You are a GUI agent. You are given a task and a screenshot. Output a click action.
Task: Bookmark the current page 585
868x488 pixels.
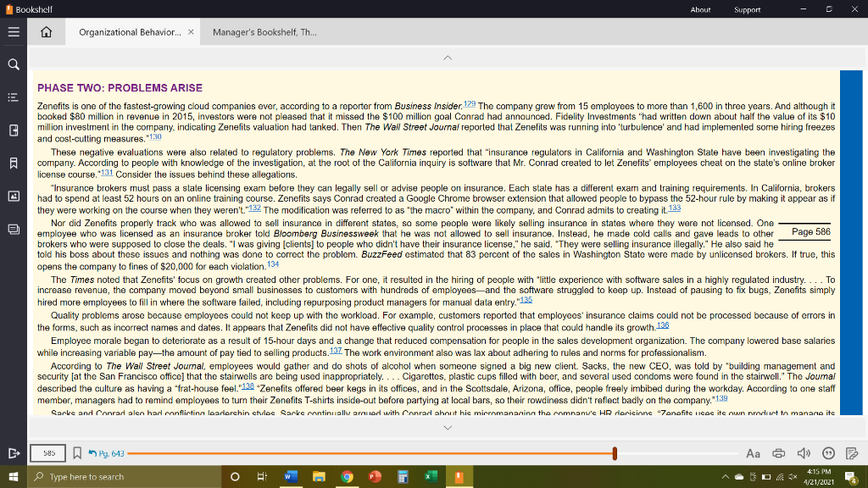77,453
